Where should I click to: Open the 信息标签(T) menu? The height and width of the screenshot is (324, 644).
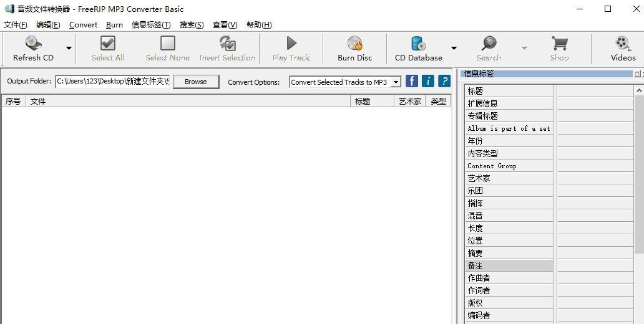(x=151, y=24)
